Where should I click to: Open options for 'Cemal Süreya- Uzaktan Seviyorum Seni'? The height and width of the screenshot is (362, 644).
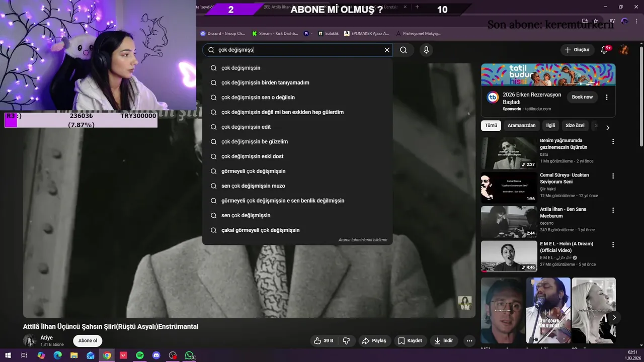(x=613, y=176)
